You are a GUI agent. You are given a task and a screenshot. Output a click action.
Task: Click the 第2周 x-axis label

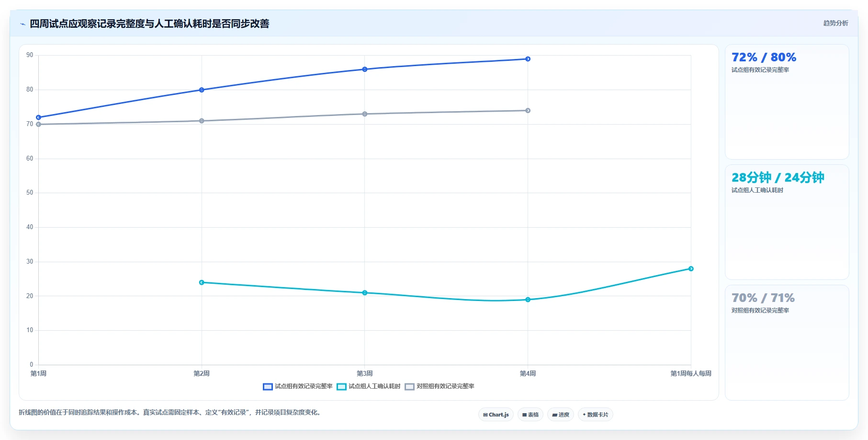[202, 374]
